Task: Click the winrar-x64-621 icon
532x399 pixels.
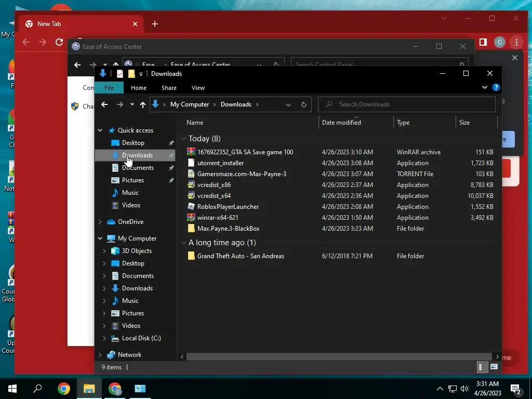Action: click(191, 217)
